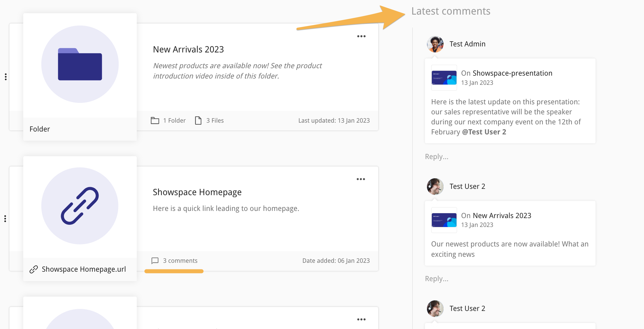Click the 3 Files document icon

(198, 120)
